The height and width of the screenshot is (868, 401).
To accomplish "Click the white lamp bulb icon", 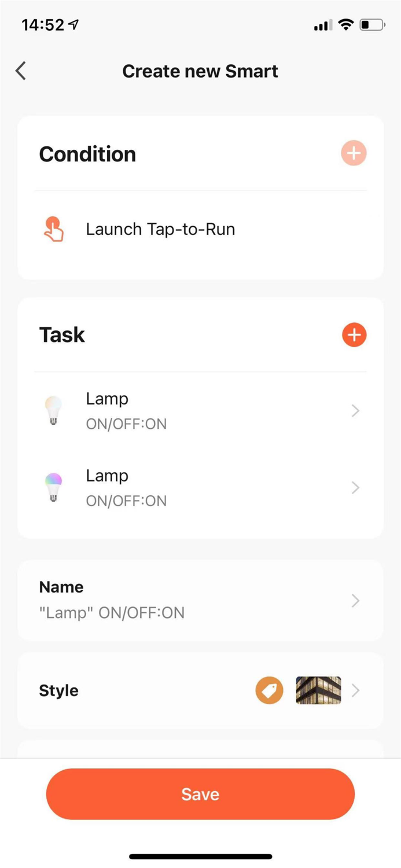I will tap(53, 411).
